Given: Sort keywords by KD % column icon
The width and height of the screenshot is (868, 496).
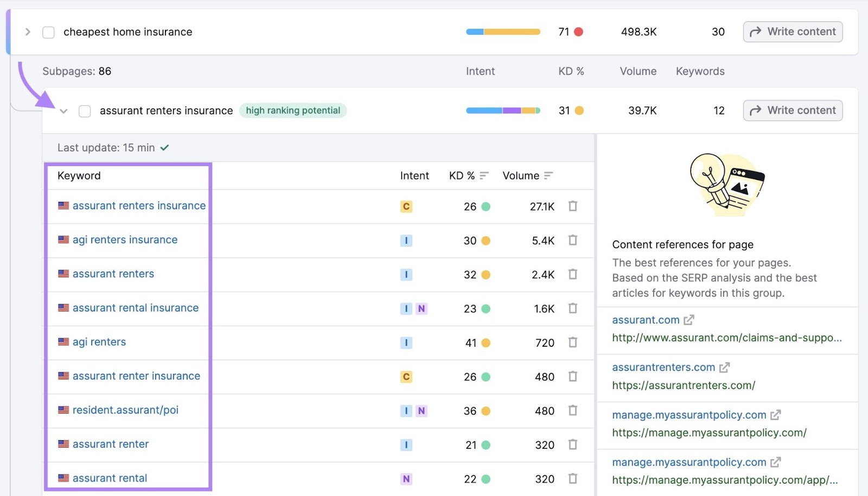Looking at the screenshot, I should (x=484, y=175).
